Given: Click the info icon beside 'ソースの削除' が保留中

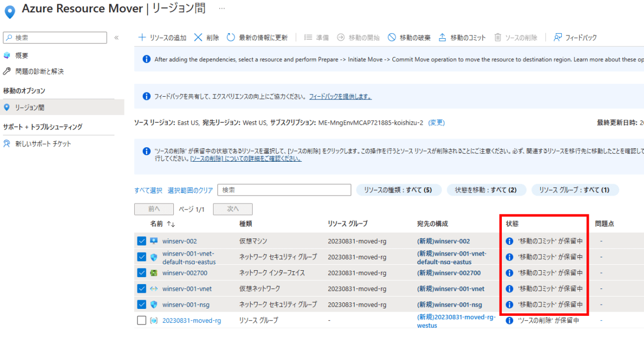Looking at the screenshot, I should (x=510, y=321).
